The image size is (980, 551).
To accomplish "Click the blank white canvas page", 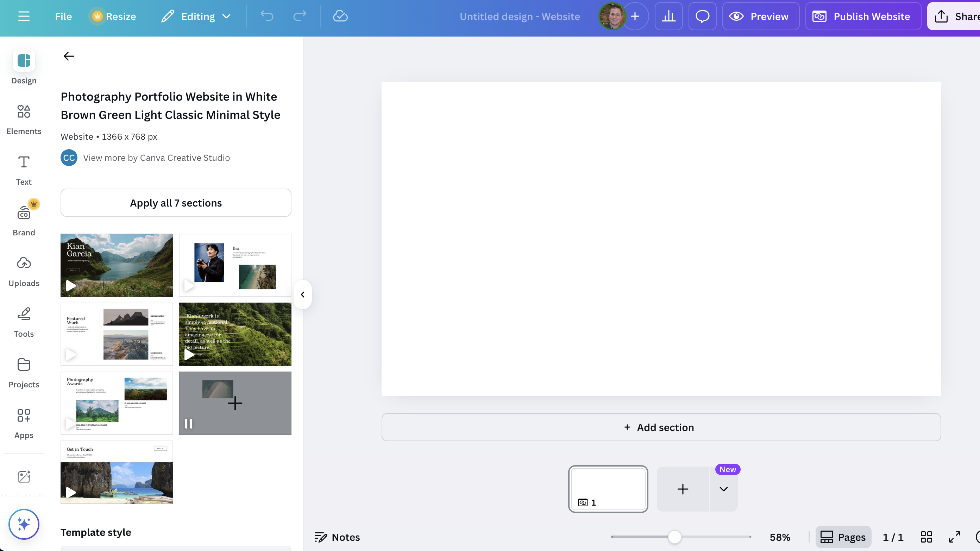I will (x=661, y=239).
